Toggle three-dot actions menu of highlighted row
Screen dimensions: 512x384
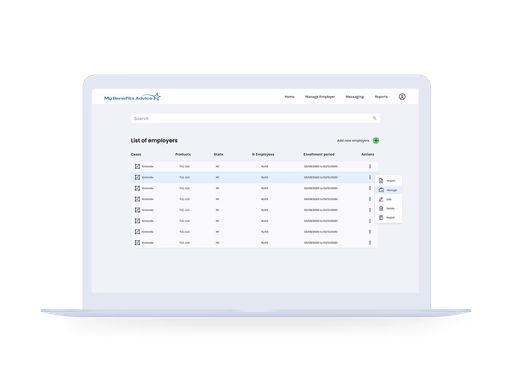point(370,177)
